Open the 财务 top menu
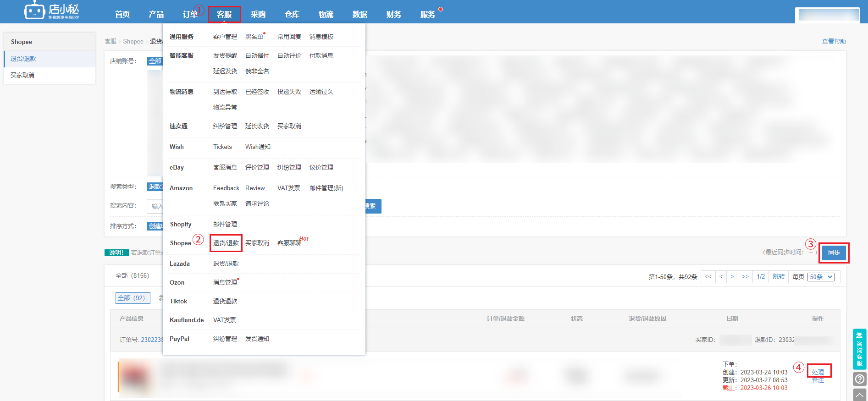Viewport: 868px width, 401px height. (394, 14)
